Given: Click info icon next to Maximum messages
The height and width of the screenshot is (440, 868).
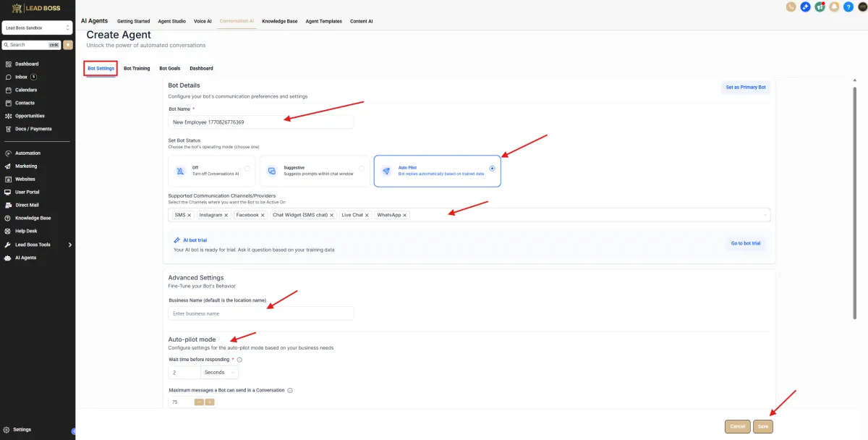Looking at the screenshot, I should point(290,390).
